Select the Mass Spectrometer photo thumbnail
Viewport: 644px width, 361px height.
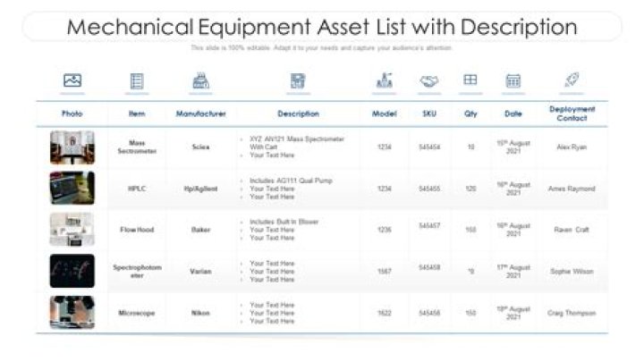(72, 147)
